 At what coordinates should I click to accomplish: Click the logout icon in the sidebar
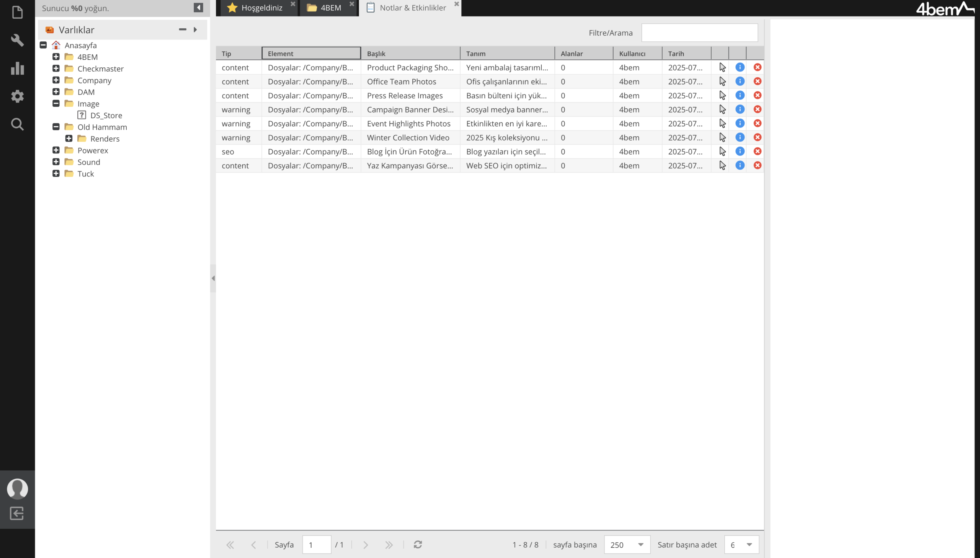(x=17, y=513)
